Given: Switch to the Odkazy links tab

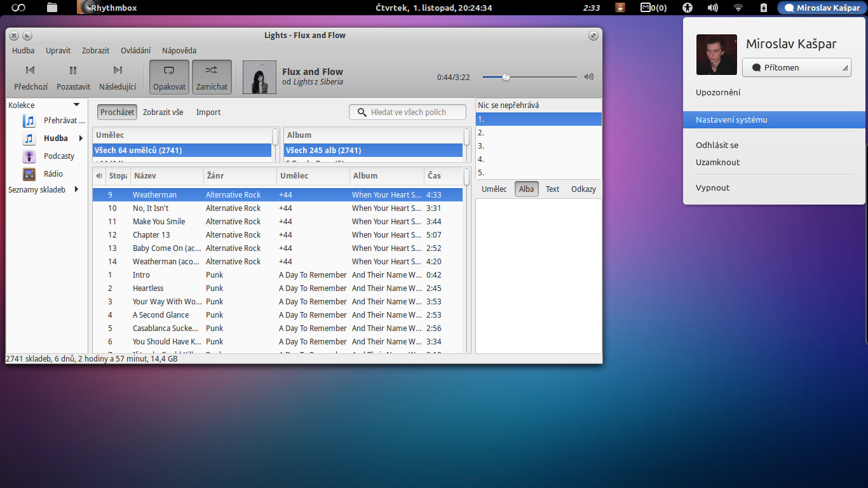Looking at the screenshot, I should (x=583, y=189).
